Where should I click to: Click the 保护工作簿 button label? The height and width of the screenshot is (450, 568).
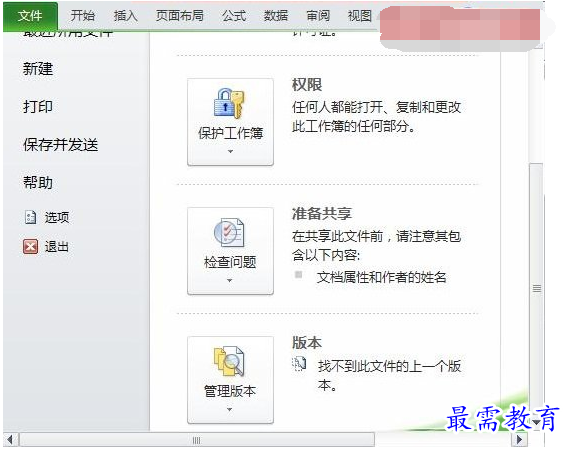click(x=230, y=133)
